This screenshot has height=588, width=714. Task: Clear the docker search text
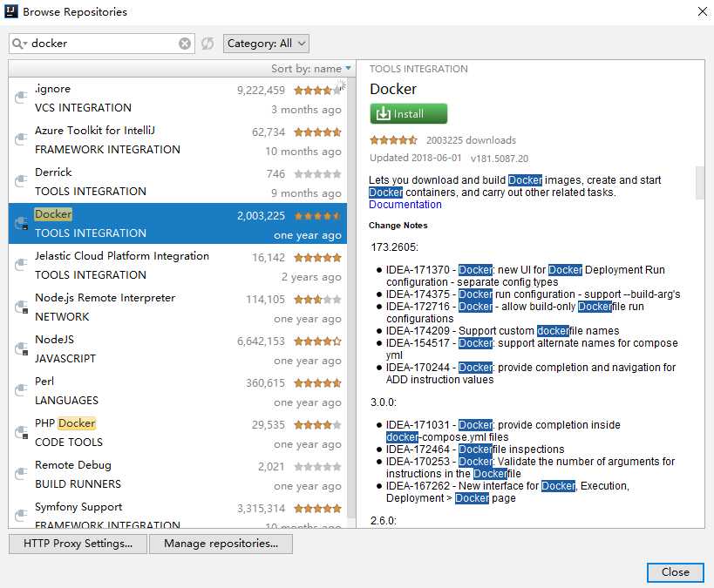click(185, 44)
